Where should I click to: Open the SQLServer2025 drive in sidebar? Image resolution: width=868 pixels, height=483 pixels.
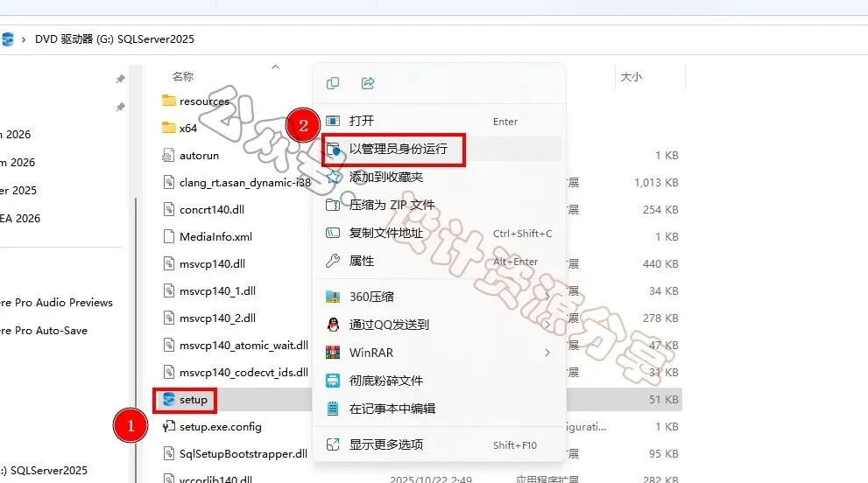(44, 470)
